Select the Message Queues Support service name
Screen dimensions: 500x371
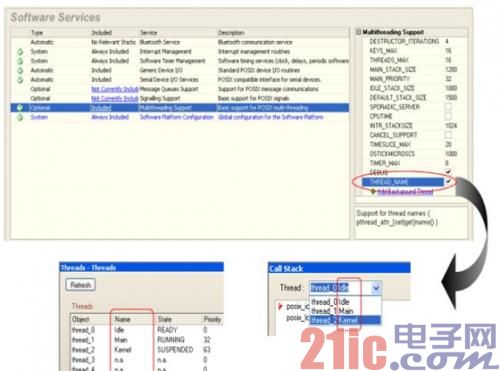[169, 89]
